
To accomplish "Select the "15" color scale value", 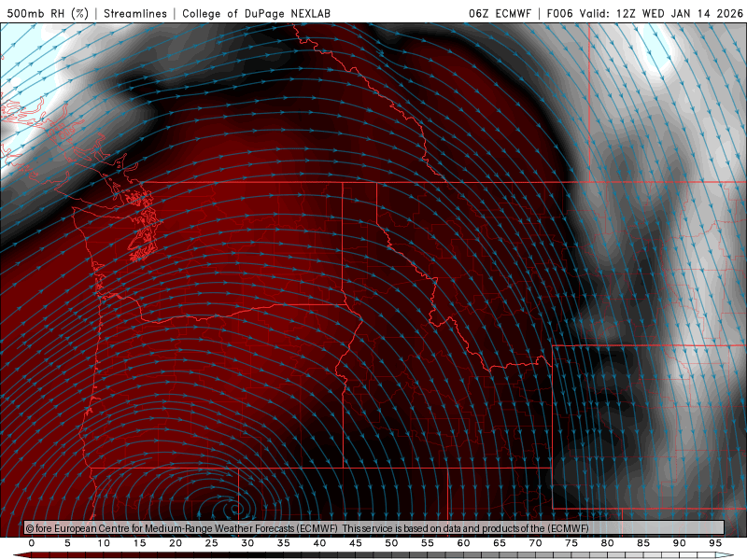I will point(139,543).
